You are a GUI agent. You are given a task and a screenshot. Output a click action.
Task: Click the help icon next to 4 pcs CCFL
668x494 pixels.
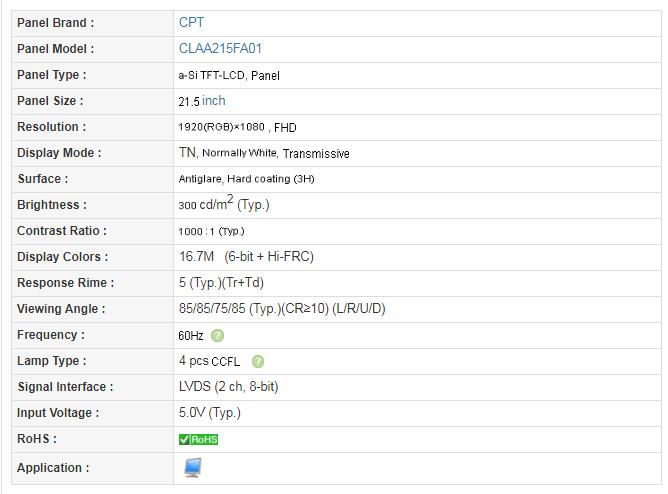(x=258, y=362)
